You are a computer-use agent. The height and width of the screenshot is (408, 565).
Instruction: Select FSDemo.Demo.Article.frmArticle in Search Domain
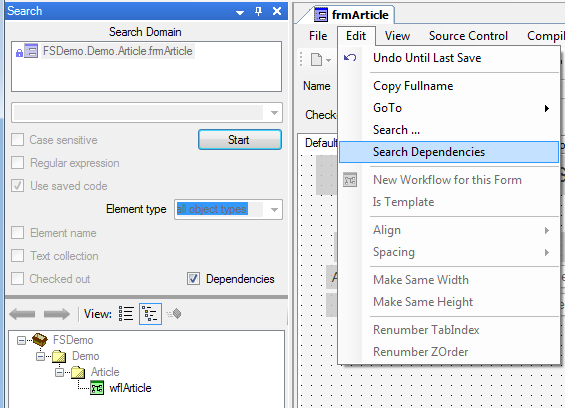point(117,51)
